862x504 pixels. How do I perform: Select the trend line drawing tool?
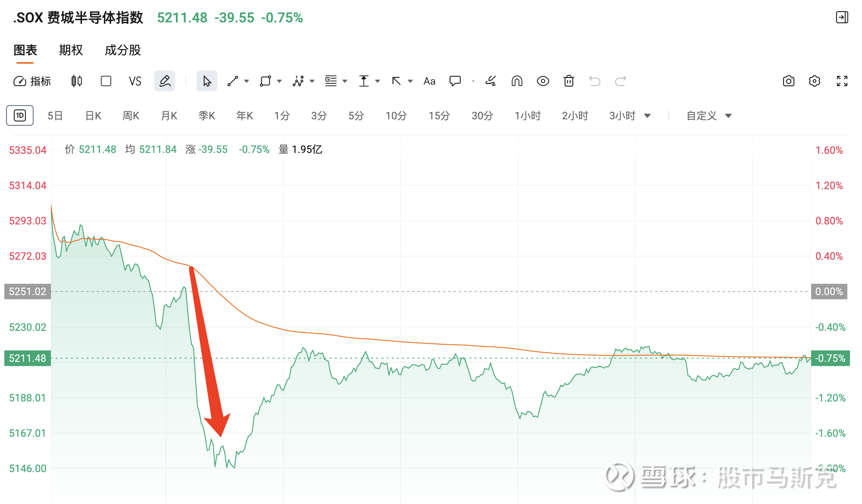pos(233,81)
